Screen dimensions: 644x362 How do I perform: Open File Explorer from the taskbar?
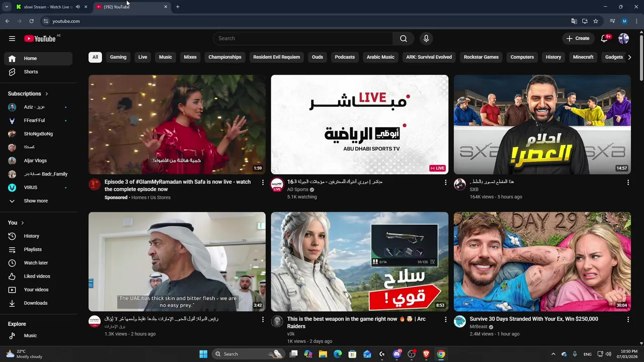click(x=323, y=354)
